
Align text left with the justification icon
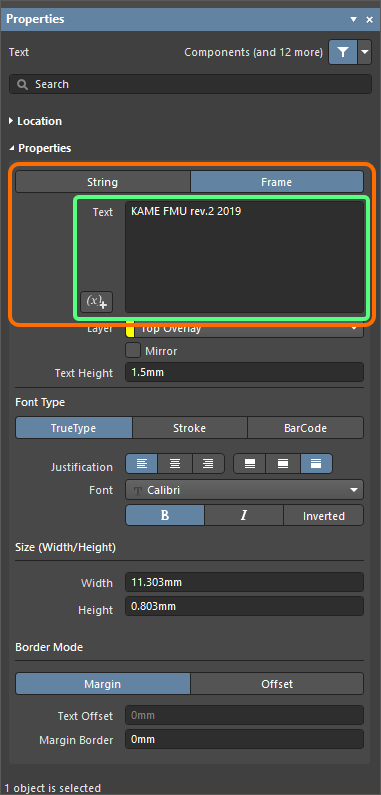142,463
